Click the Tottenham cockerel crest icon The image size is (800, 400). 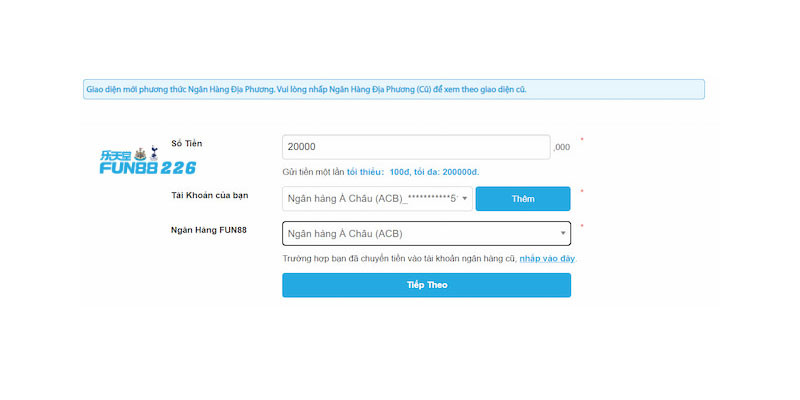(153, 153)
